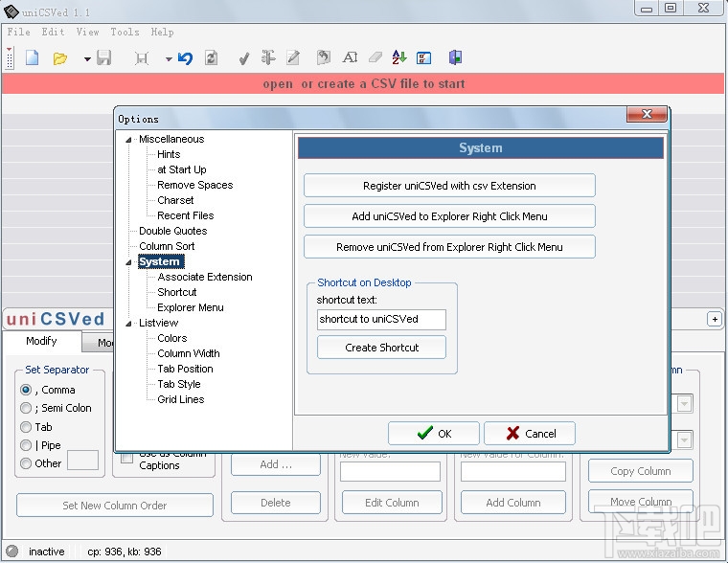Select the Comma separator radio button
728x563 pixels.
click(26, 390)
